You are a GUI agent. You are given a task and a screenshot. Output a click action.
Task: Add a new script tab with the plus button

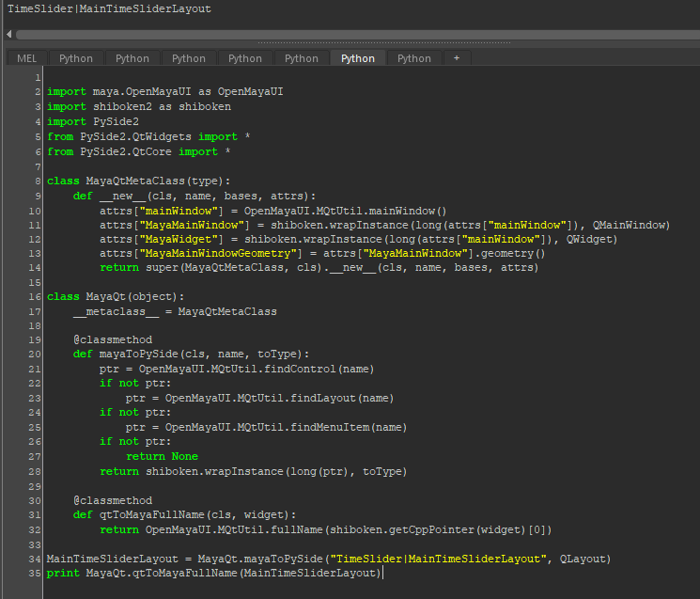(x=458, y=58)
